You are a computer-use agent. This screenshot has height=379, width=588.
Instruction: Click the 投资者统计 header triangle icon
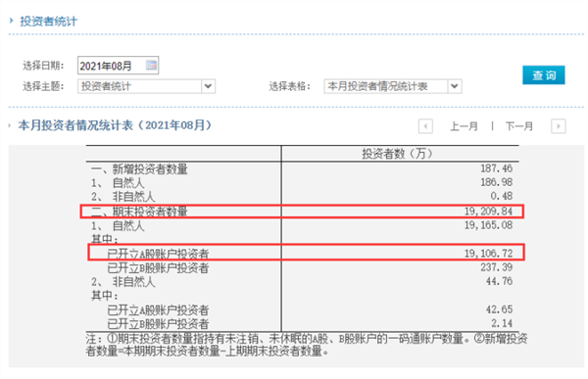tap(12, 21)
